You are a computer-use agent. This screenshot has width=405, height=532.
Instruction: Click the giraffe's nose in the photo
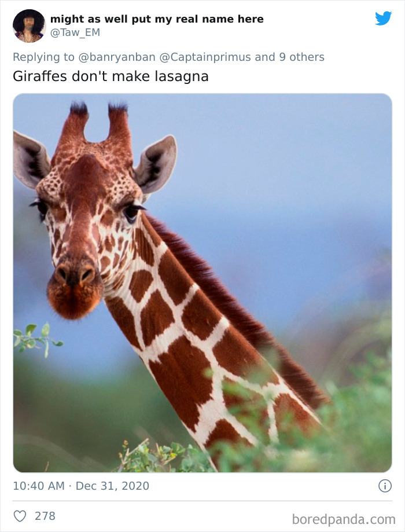pyautogui.click(x=75, y=285)
